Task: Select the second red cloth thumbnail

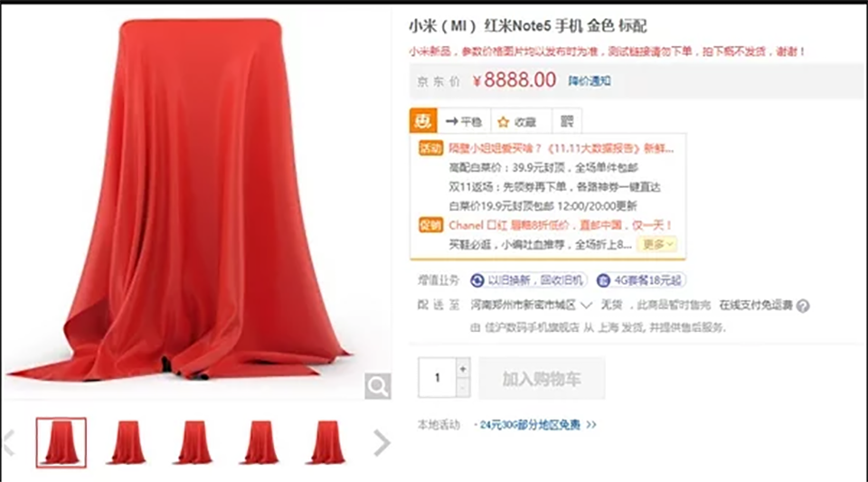Action: click(x=127, y=443)
